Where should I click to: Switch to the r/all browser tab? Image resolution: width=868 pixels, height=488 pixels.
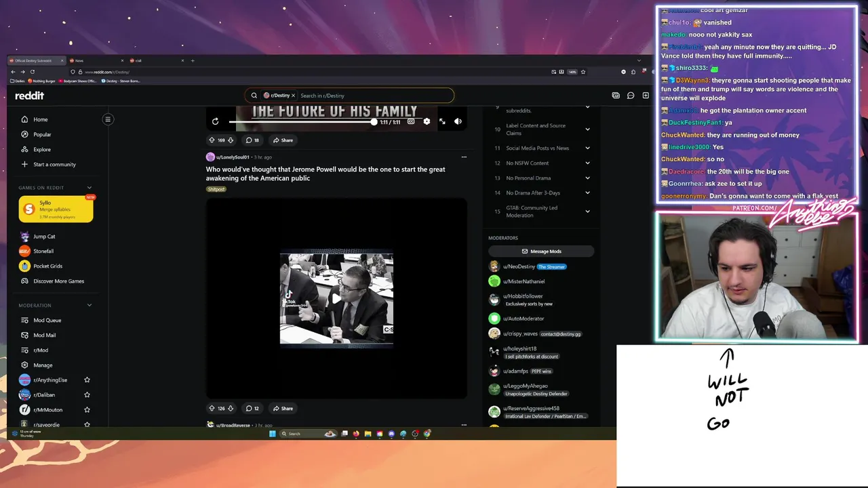click(156, 60)
